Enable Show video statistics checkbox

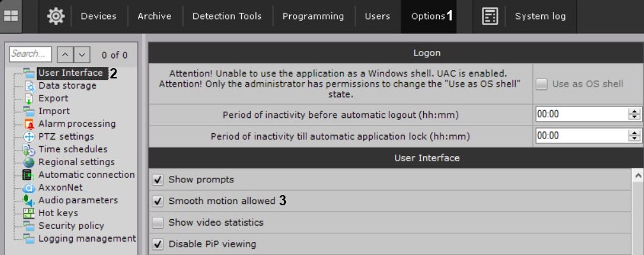(x=158, y=222)
